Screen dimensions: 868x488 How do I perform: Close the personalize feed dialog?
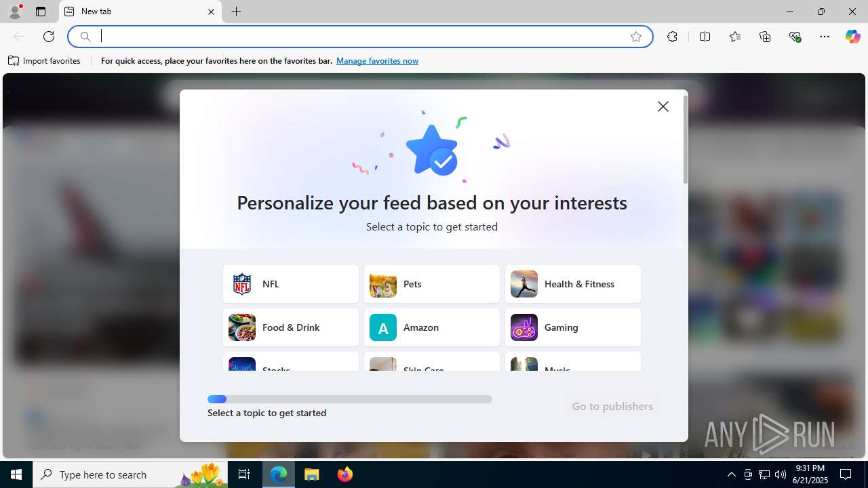coord(663,106)
